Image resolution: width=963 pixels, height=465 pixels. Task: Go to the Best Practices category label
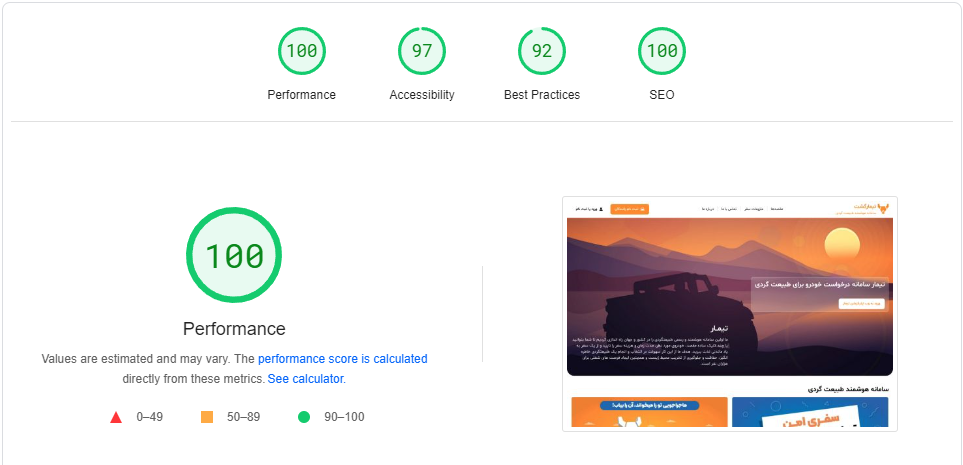click(x=541, y=95)
